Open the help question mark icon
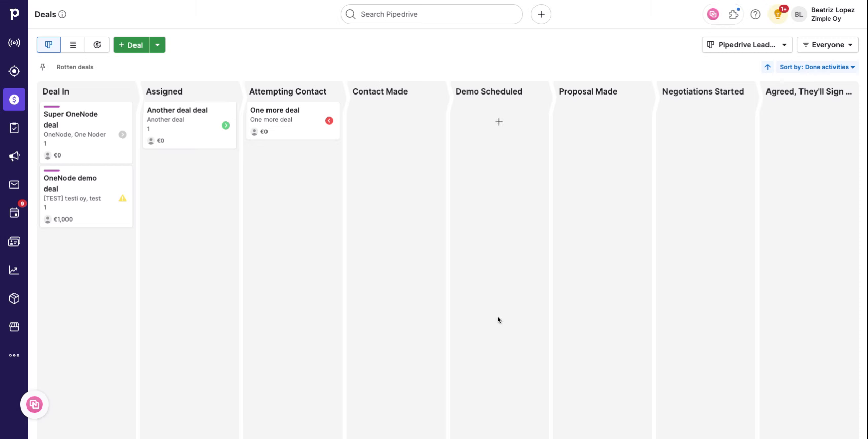This screenshot has height=439, width=868. [755, 14]
